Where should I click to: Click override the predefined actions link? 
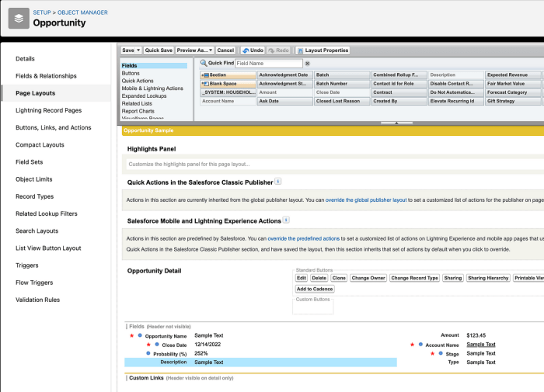304,238
